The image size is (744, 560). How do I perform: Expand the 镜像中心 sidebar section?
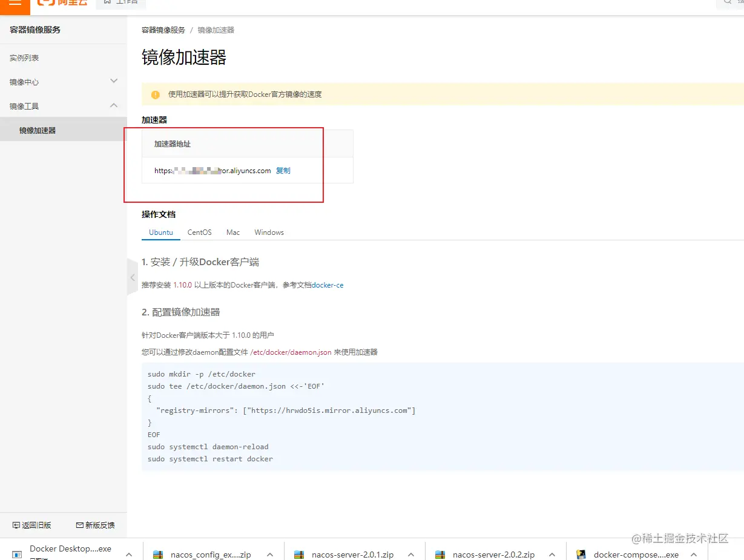(64, 82)
